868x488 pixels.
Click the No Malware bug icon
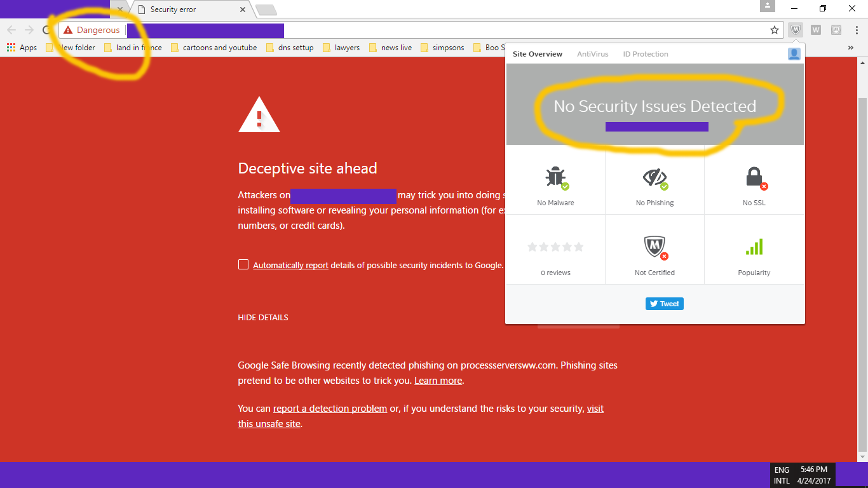(x=556, y=178)
